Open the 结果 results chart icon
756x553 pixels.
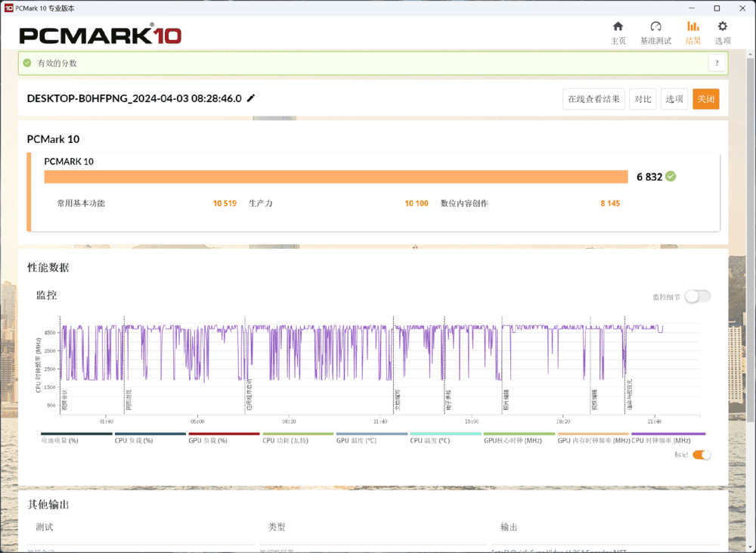point(692,27)
